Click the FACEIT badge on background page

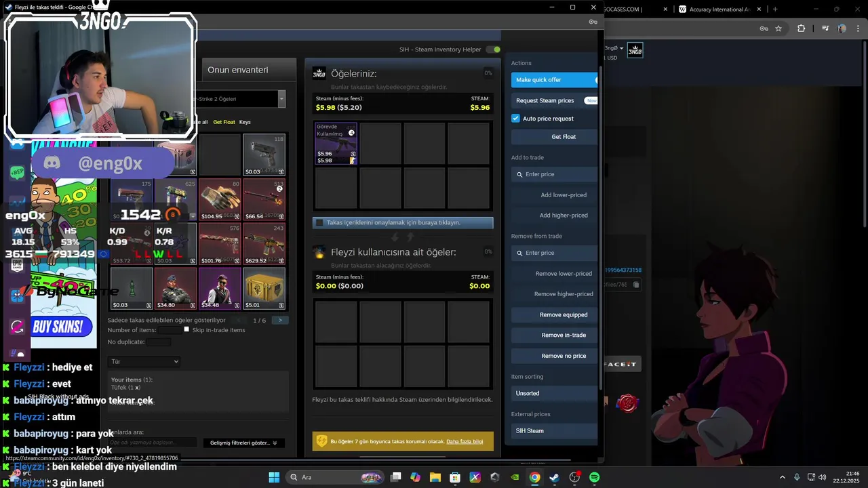tap(621, 364)
